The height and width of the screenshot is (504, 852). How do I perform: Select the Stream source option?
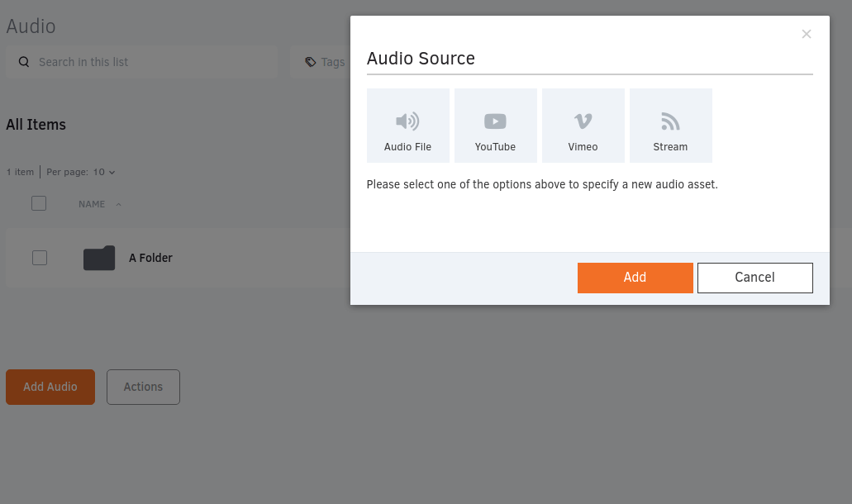tap(670, 126)
